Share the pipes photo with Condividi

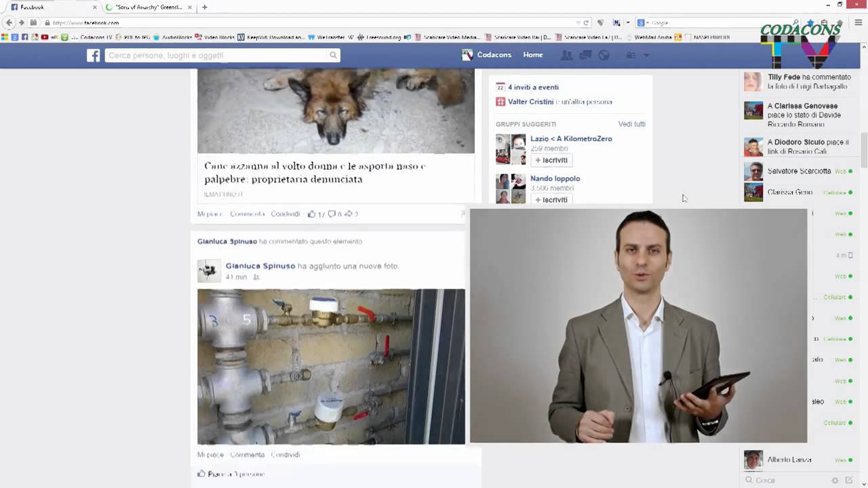285,455
